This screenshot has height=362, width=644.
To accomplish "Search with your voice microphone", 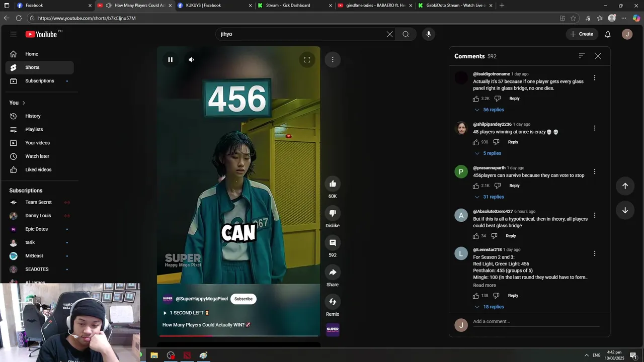I will tap(429, 34).
